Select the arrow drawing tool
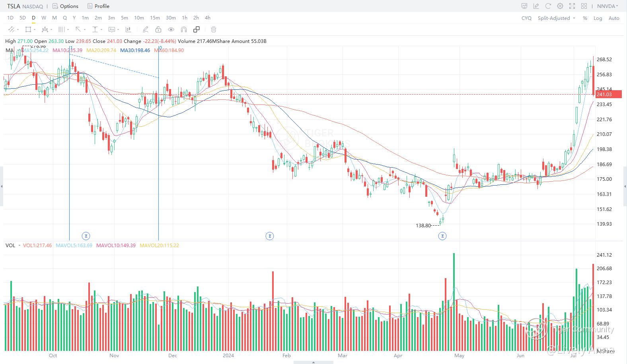The image size is (627, 364). pyautogui.click(x=78, y=29)
